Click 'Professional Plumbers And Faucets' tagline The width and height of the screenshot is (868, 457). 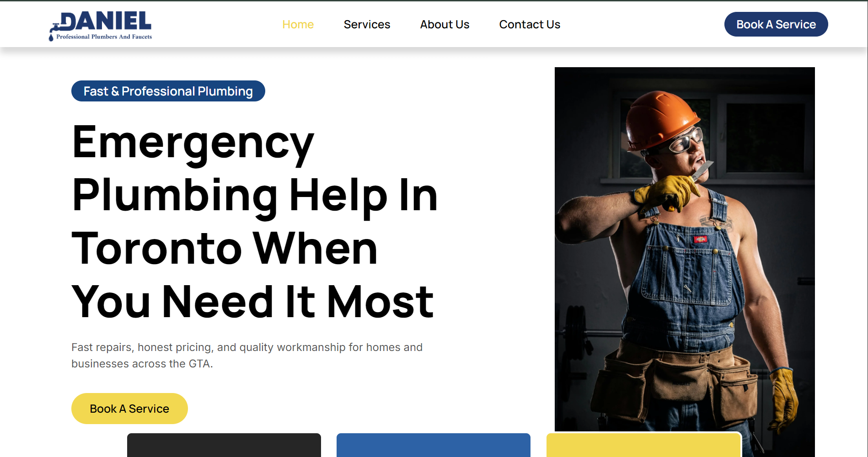[104, 37]
